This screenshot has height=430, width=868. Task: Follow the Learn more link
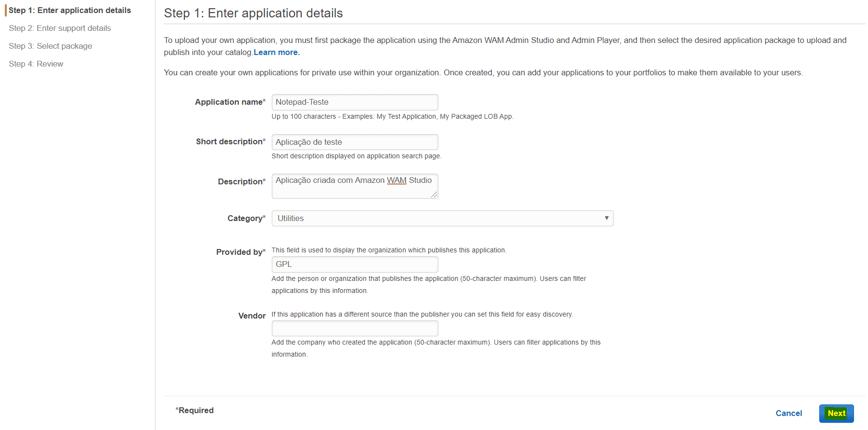click(277, 52)
